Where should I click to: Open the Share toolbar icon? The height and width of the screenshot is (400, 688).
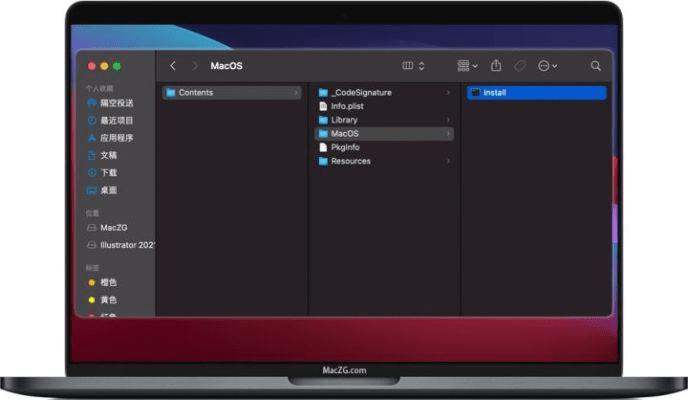tap(496, 66)
